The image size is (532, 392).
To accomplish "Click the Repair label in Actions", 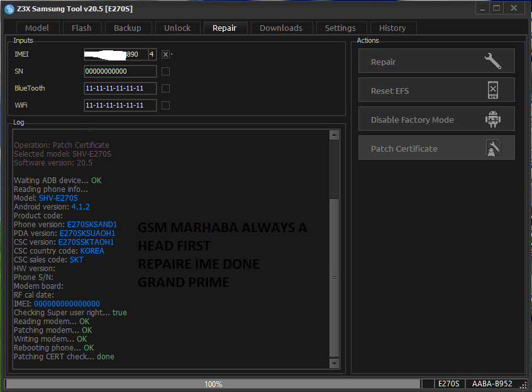I will 383,62.
